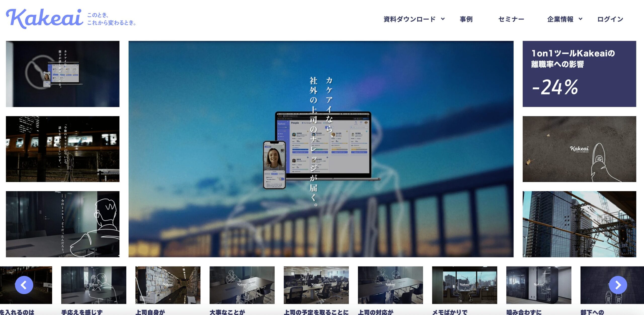This screenshot has height=315, width=644.
Task: Select the night train video thumbnail
Action: tap(63, 149)
